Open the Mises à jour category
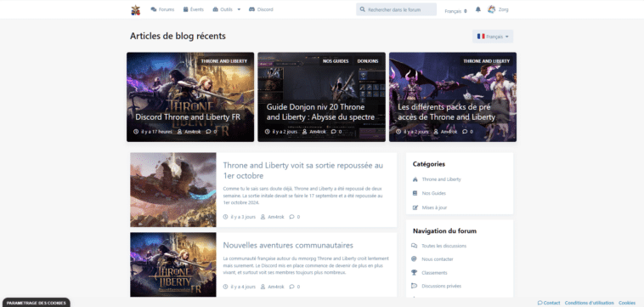The height and width of the screenshot is (307, 644). pos(434,208)
